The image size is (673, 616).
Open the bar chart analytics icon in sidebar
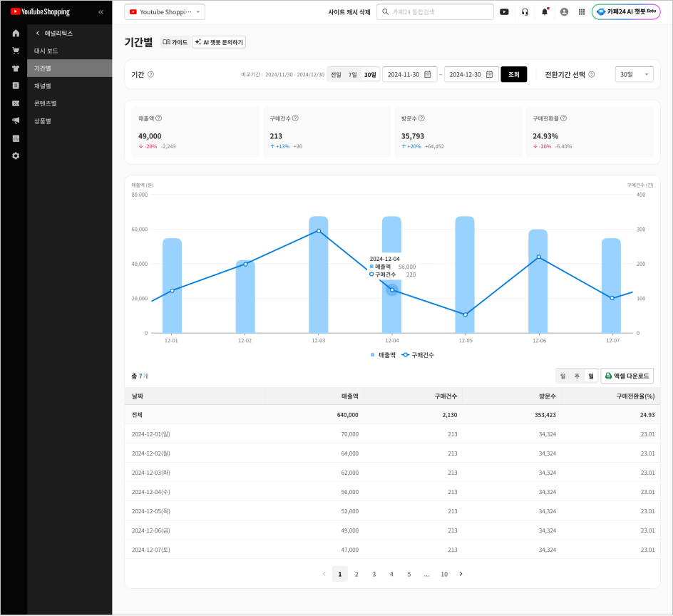(16, 138)
